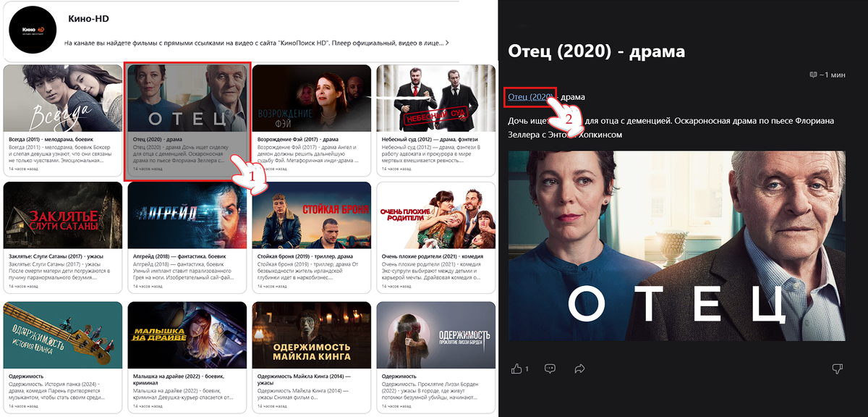Open the Кино-HD channel name
Screen dimensions: 868x417
[x=88, y=19]
